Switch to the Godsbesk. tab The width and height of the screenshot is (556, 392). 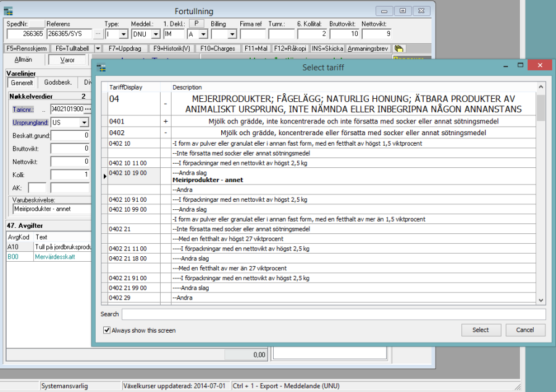(x=58, y=81)
